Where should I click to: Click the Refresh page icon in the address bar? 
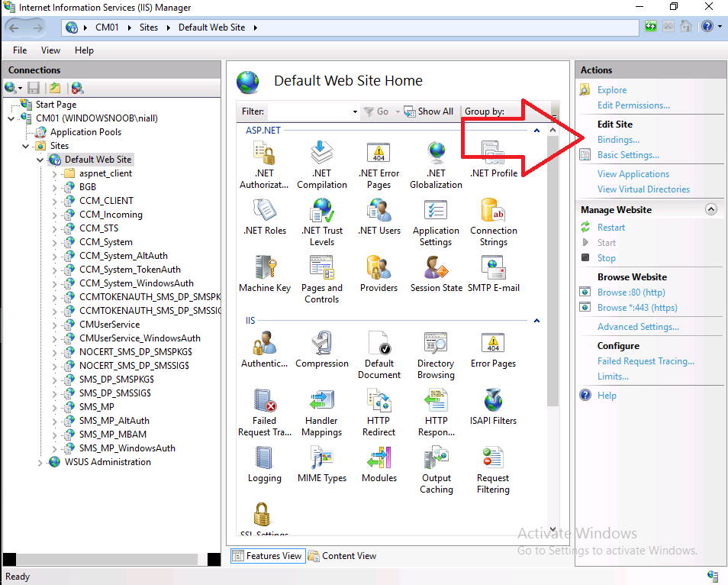(651, 27)
